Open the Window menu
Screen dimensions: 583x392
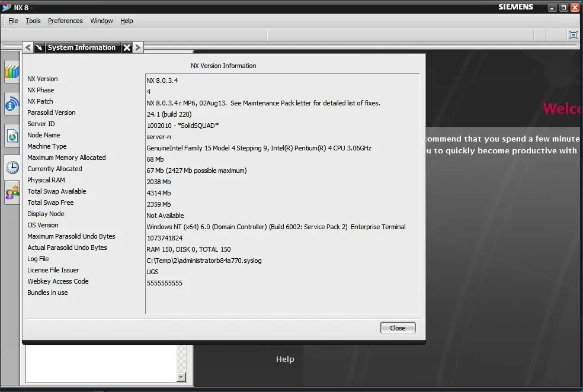tap(101, 21)
